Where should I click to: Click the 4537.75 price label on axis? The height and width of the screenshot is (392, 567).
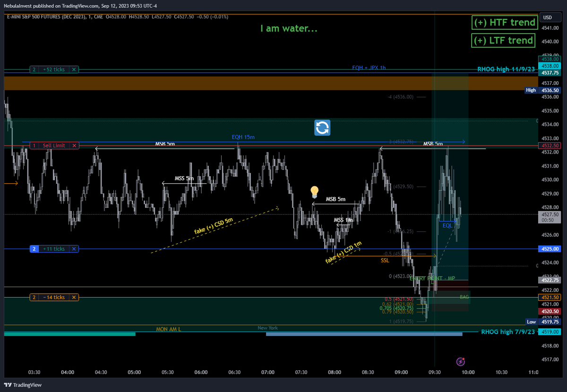point(550,73)
